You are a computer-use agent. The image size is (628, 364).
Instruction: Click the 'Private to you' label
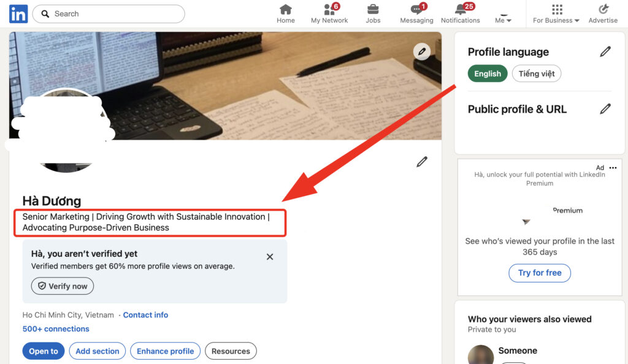tap(492, 330)
